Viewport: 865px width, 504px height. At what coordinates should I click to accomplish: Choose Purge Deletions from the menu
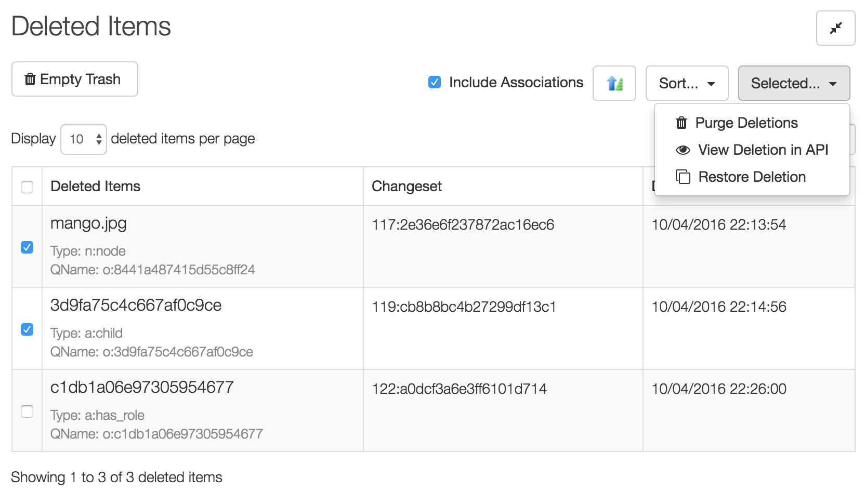click(x=746, y=123)
